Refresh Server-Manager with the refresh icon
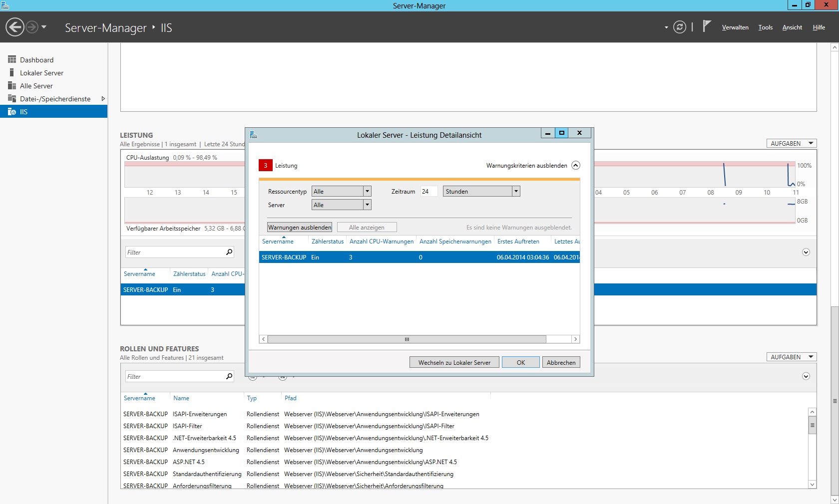Screen dimensions: 839x504 (x=680, y=27)
